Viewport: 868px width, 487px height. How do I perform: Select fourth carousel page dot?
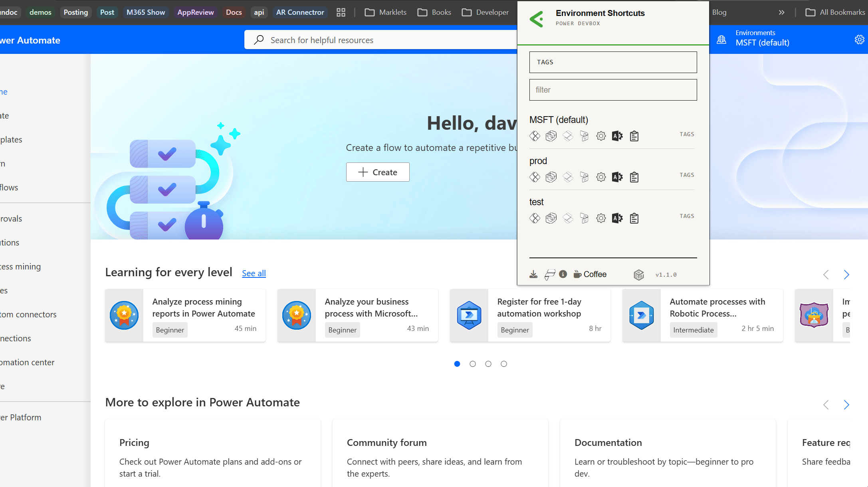504,364
